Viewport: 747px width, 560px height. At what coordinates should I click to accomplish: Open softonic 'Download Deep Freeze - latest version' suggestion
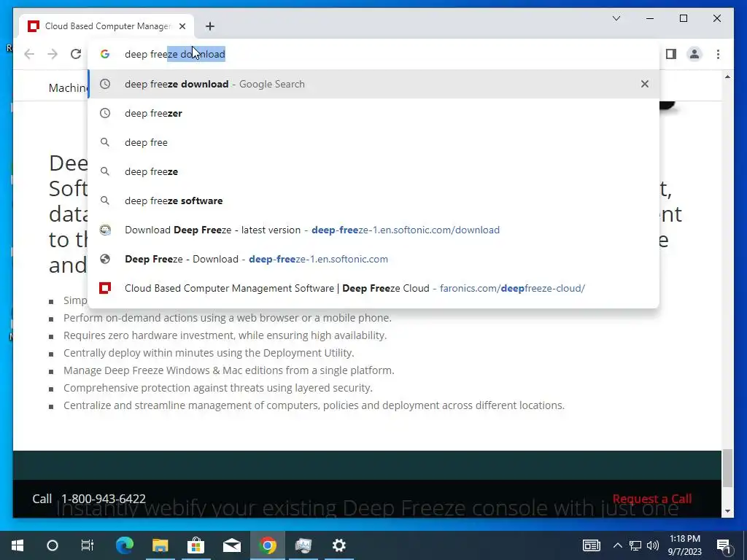(x=374, y=230)
